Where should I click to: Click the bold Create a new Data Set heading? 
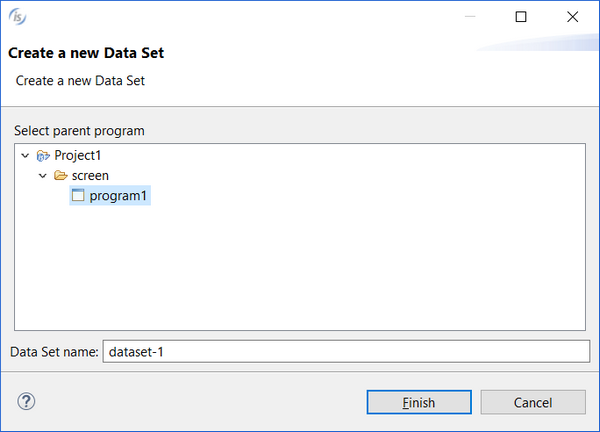pos(86,53)
